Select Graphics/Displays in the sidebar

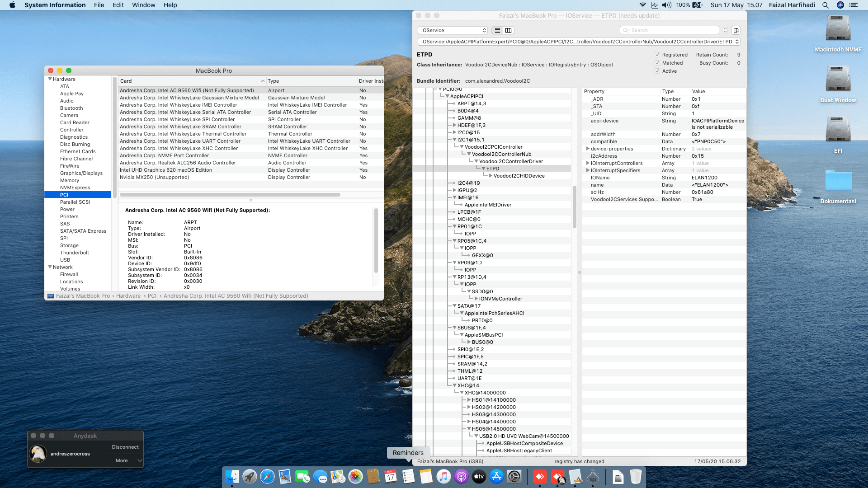(81, 173)
